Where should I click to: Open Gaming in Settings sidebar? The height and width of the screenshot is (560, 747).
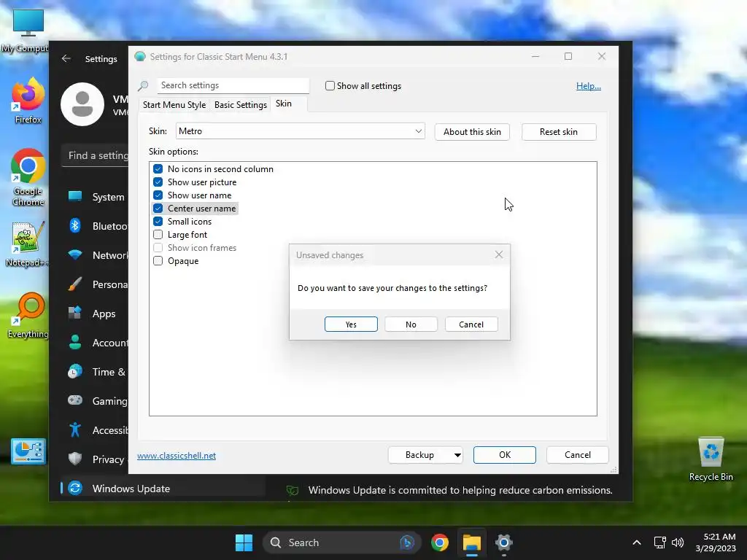[x=96, y=401]
